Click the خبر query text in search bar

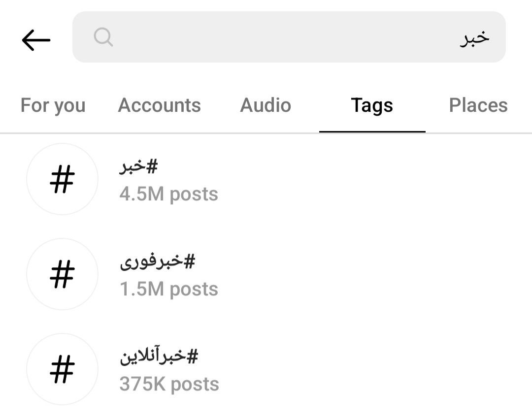click(475, 38)
